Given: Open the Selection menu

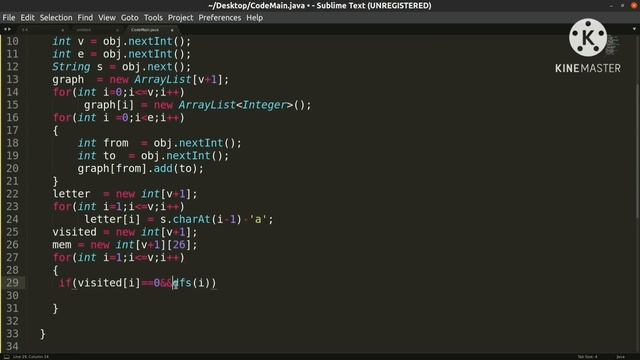Looking at the screenshot, I should tap(56, 18).
